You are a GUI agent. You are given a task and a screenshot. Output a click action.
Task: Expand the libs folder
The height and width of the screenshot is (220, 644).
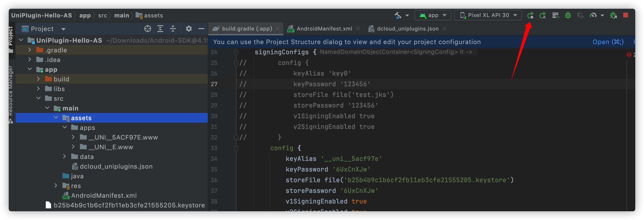pyautogui.click(x=38, y=89)
